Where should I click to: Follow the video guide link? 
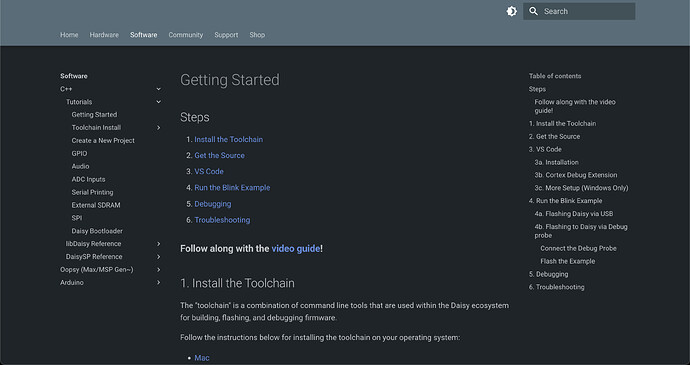(296, 248)
